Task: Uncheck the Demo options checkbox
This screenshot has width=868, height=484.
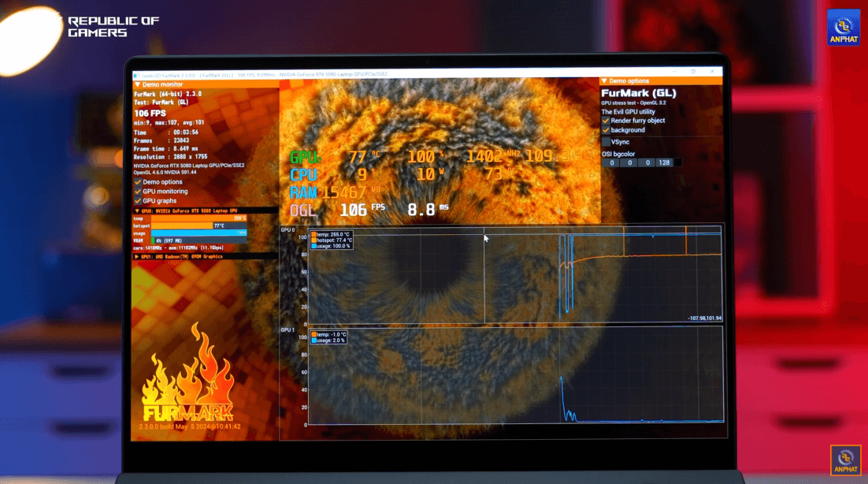Action: [x=138, y=182]
